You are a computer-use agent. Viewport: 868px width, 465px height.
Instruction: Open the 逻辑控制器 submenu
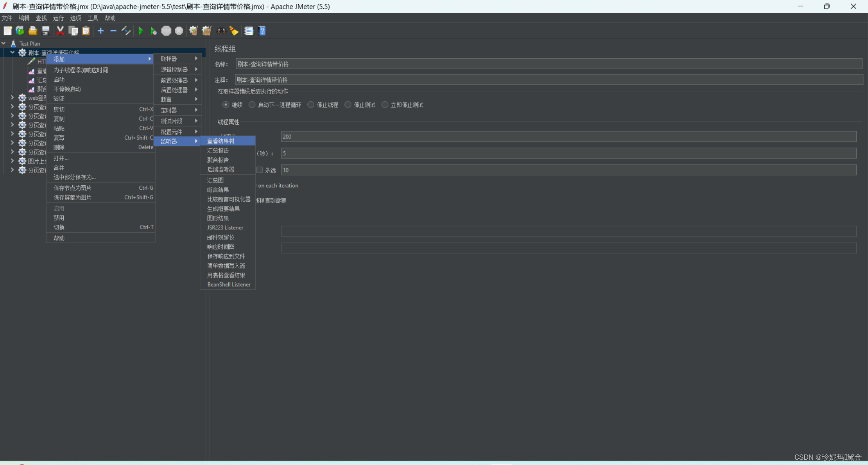[177, 70]
